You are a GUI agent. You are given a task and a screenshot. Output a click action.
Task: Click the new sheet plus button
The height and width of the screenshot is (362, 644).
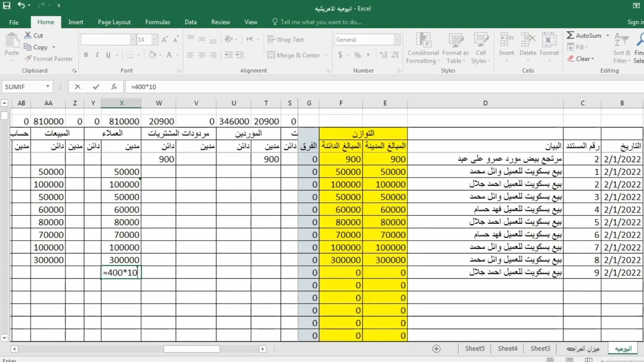tap(436, 348)
